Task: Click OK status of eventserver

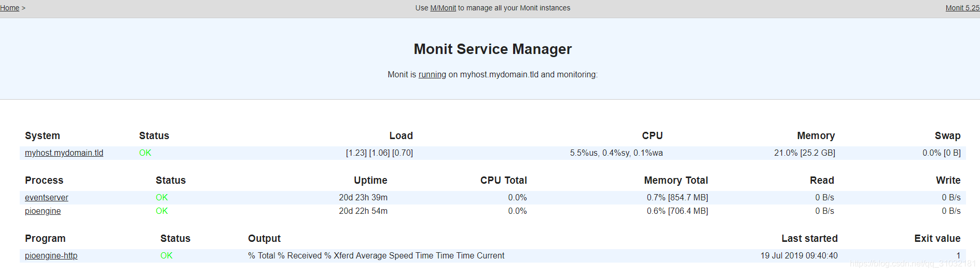Action: click(162, 198)
